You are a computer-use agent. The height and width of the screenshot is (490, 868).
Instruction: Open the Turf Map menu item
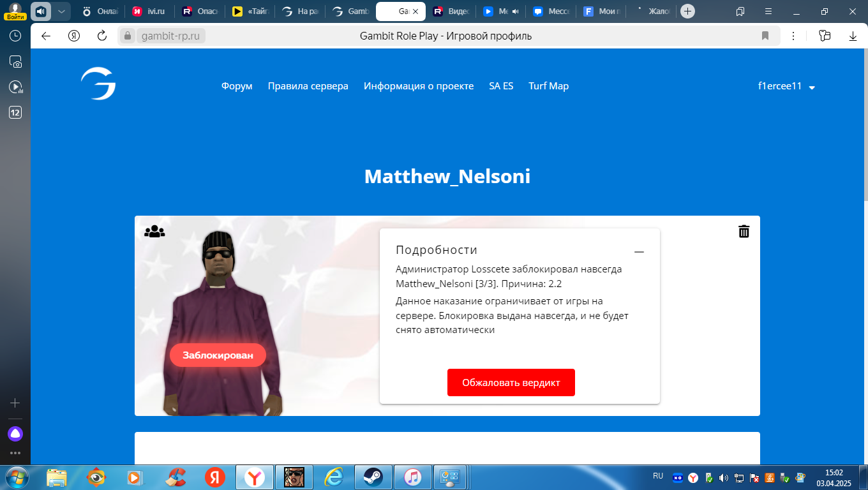pyautogui.click(x=548, y=86)
